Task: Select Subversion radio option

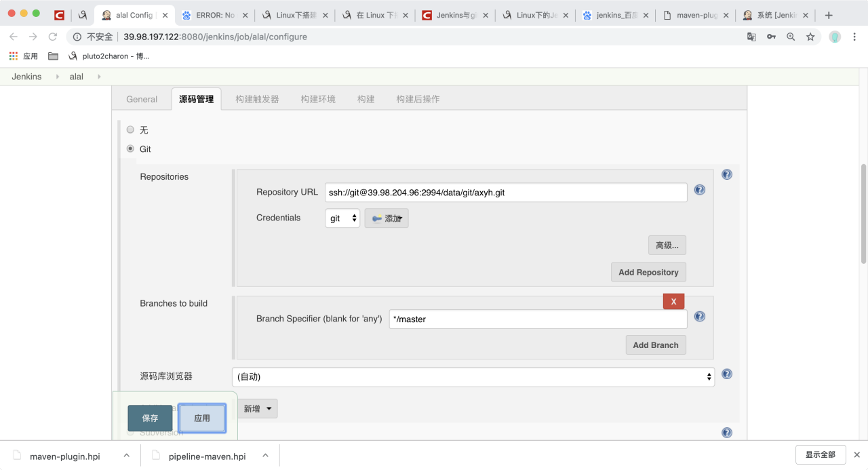Action: tap(131, 433)
